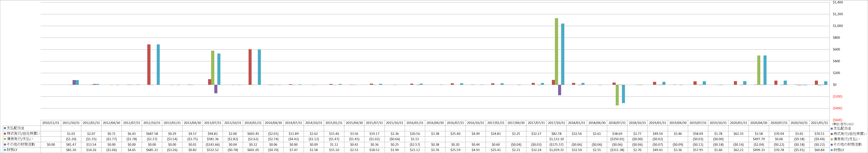Click the $58.09 stock issuance cell
Viewport: 868px width, 153px height.
[x=698, y=134]
